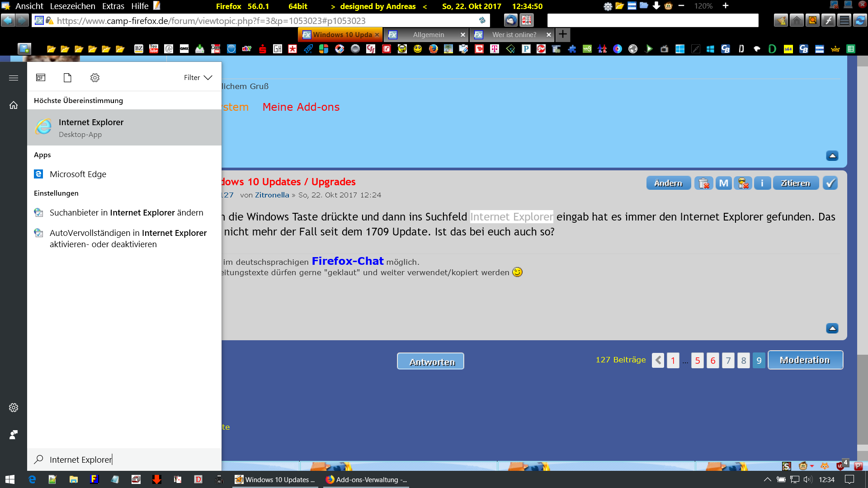Click the M moderation mark button
868x488 pixels.
pos(723,183)
